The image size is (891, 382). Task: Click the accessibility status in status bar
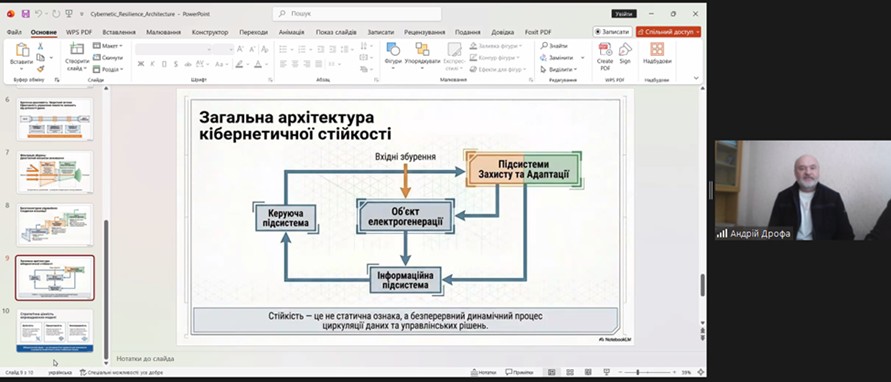[x=122, y=373]
